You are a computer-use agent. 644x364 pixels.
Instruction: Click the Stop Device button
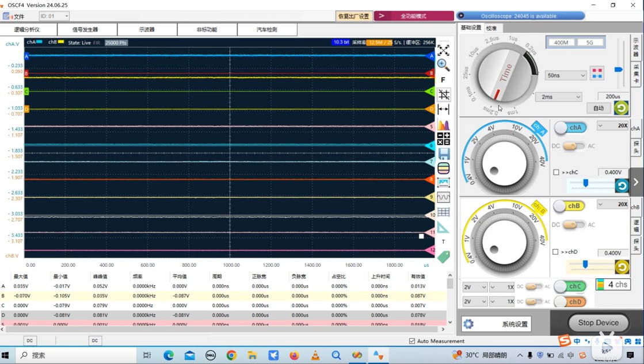tap(599, 323)
